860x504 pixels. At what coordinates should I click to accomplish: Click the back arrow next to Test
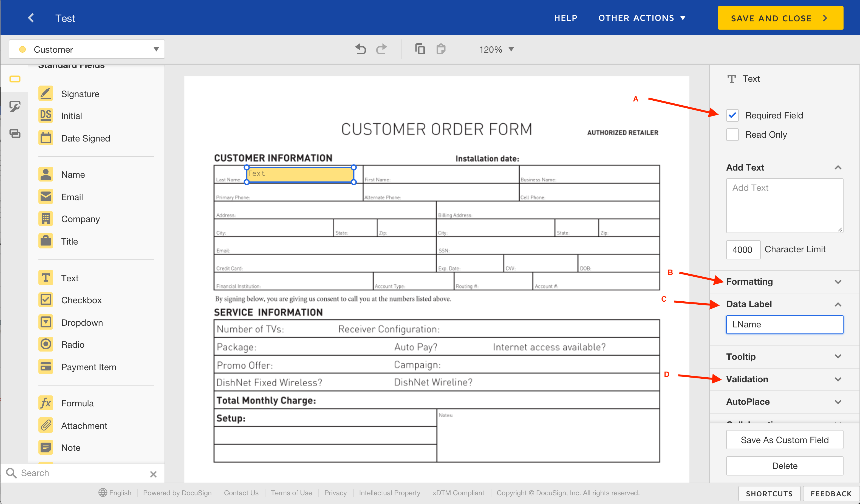31,18
